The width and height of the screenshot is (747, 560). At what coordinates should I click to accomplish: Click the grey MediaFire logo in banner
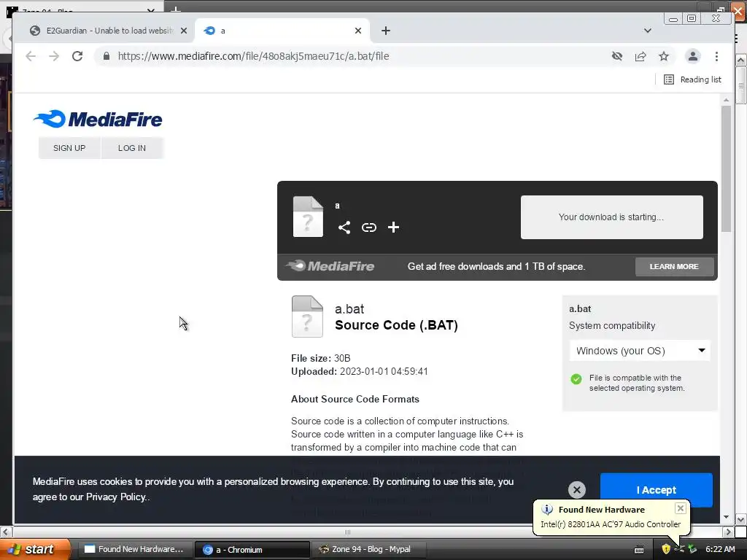[330, 265]
